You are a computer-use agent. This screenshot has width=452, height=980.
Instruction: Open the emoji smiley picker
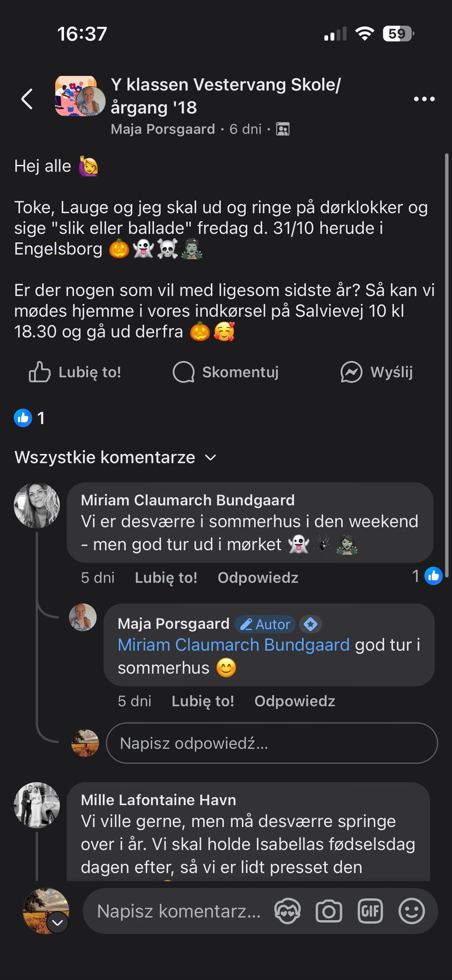pyautogui.click(x=412, y=911)
